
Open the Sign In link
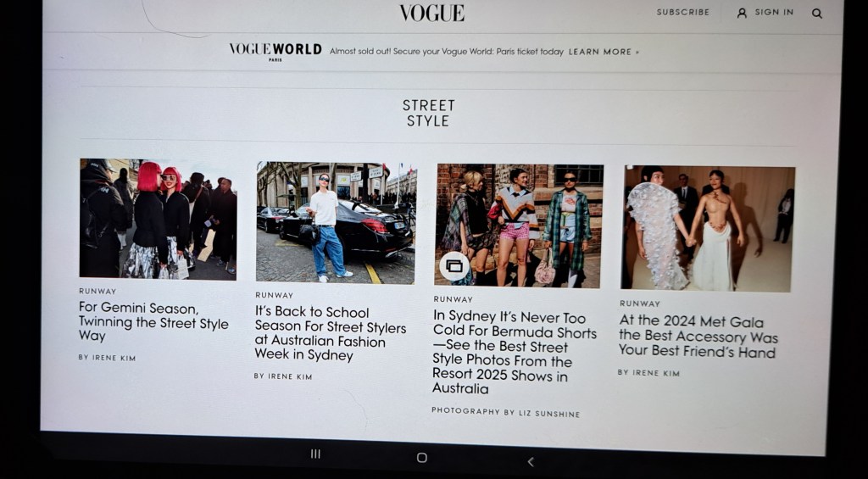(774, 12)
